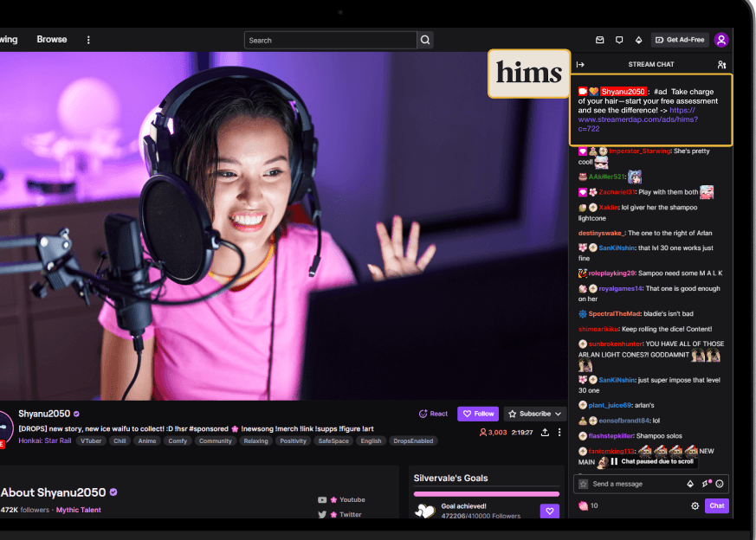Open shimoarikiku's username in chat
Viewport: 756px width, 540px height.
coord(598,329)
